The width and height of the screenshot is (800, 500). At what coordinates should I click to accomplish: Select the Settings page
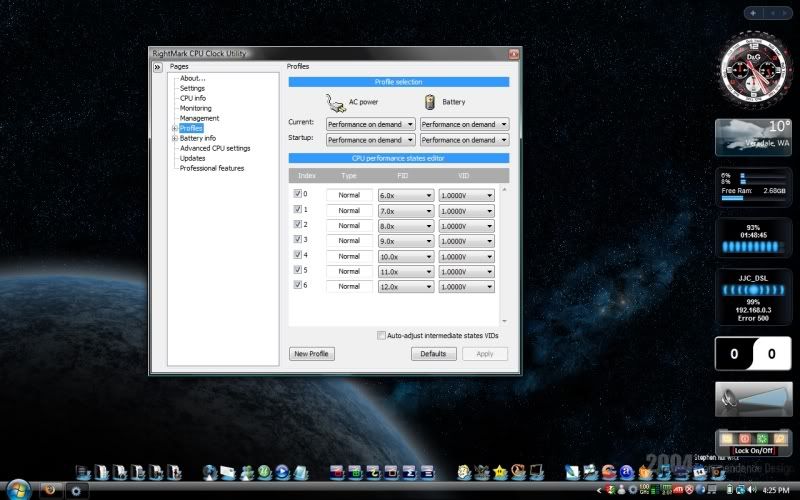[x=192, y=88]
